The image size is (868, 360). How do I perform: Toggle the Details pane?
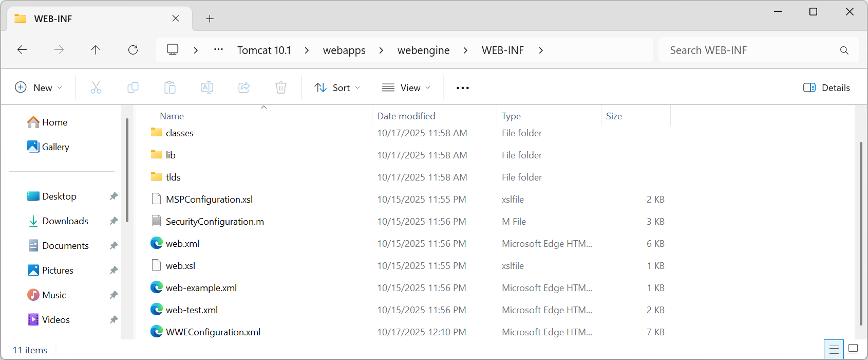(x=826, y=87)
